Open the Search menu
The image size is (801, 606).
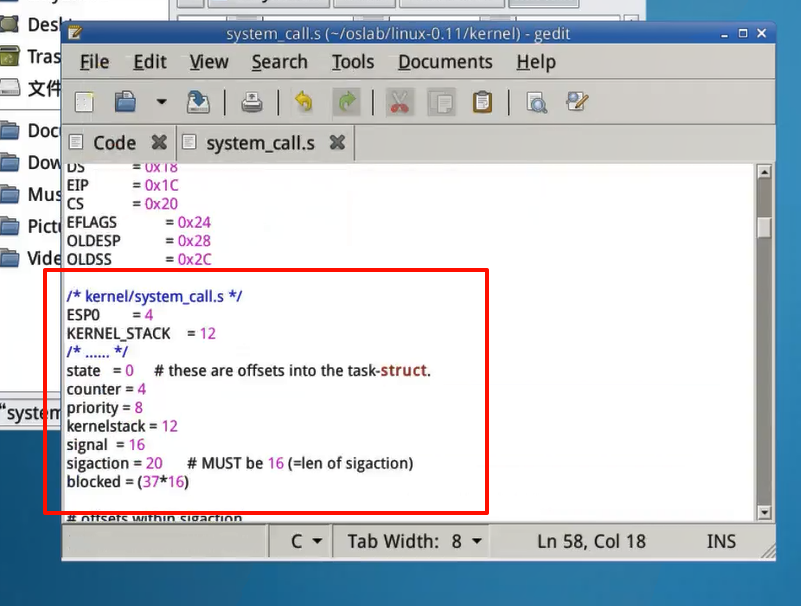(279, 62)
